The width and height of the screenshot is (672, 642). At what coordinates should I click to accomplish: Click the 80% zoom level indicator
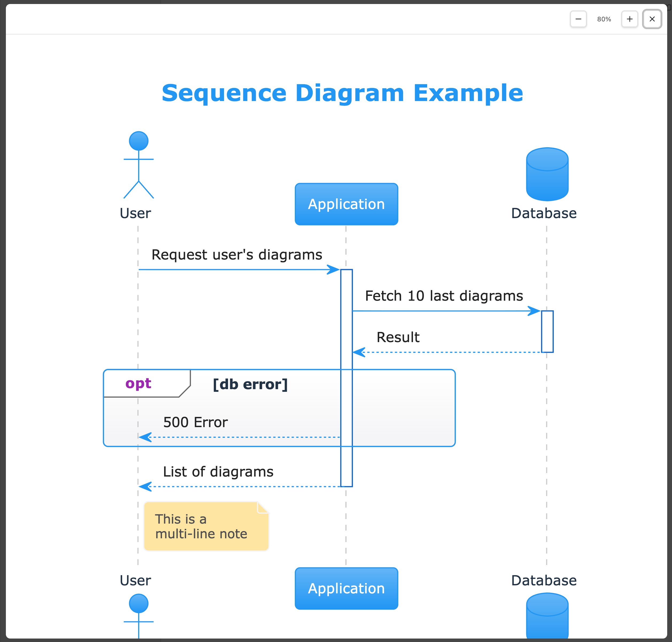tap(604, 19)
